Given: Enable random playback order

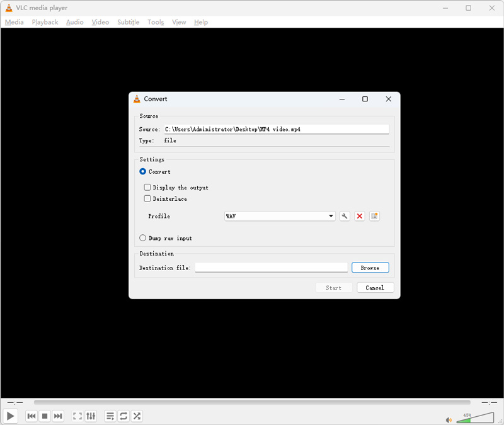Looking at the screenshot, I should pyautogui.click(x=137, y=416).
